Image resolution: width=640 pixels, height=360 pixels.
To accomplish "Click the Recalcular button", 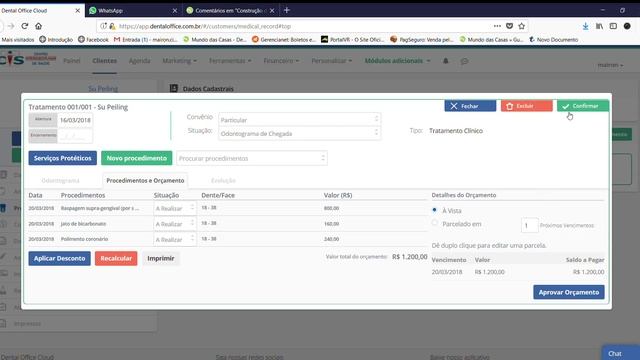I will (x=116, y=258).
